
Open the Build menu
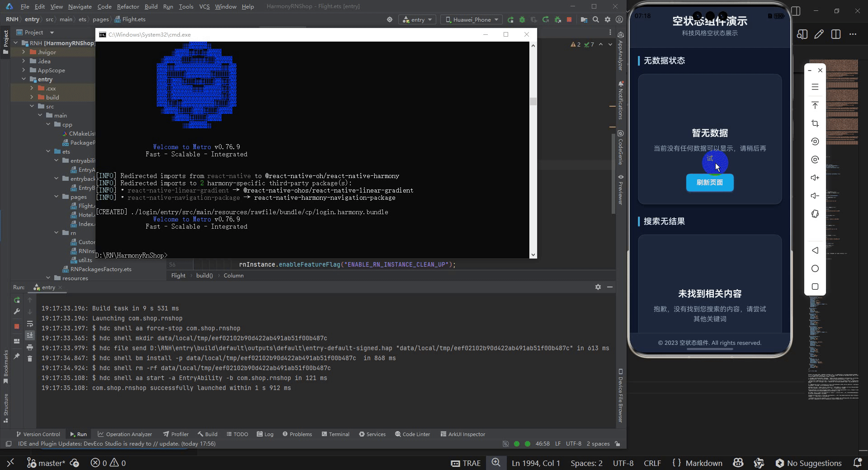(151, 6)
